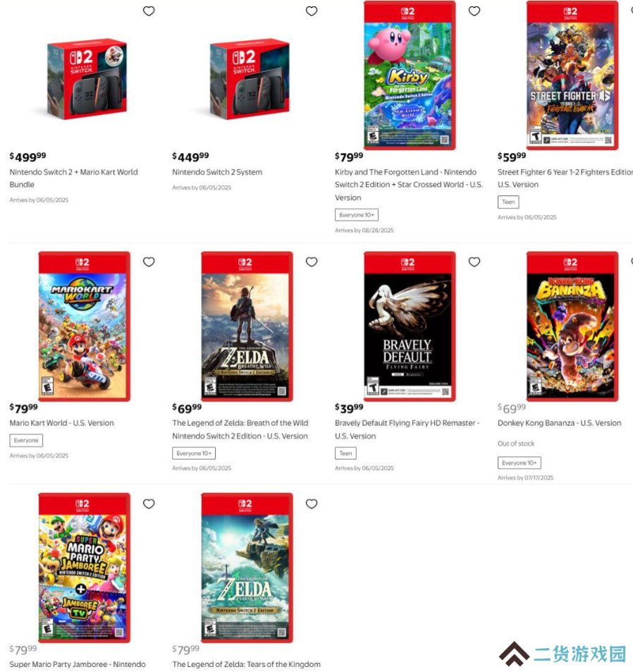Viewport: 633px width, 672px height.
Task: Wishlist Super Mario Party Jamboree with heart
Action: click(149, 504)
